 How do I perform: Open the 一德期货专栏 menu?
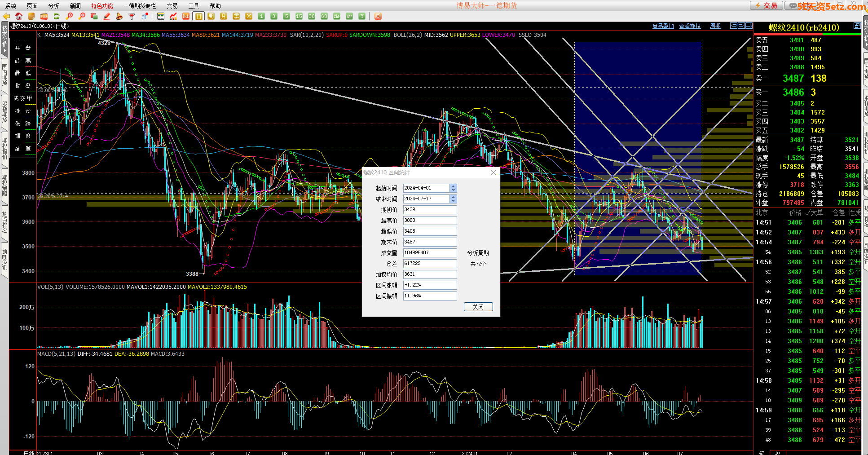[140, 6]
